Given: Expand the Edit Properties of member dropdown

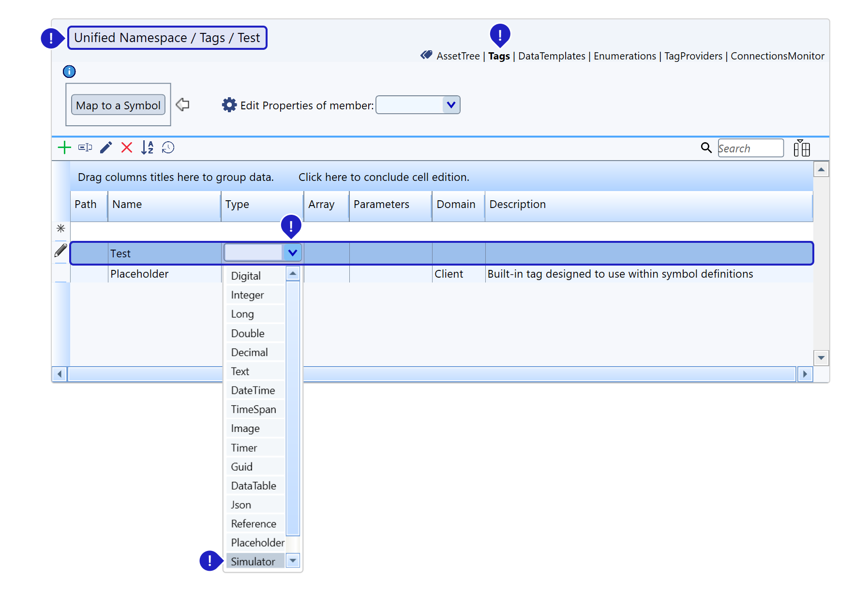Looking at the screenshot, I should (x=450, y=105).
